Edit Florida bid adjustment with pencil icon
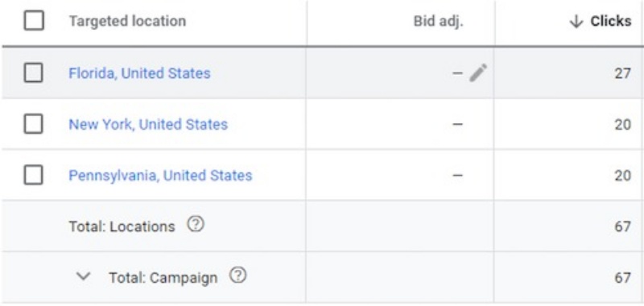This screenshot has height=306, width=644. (x=478, y=72)
